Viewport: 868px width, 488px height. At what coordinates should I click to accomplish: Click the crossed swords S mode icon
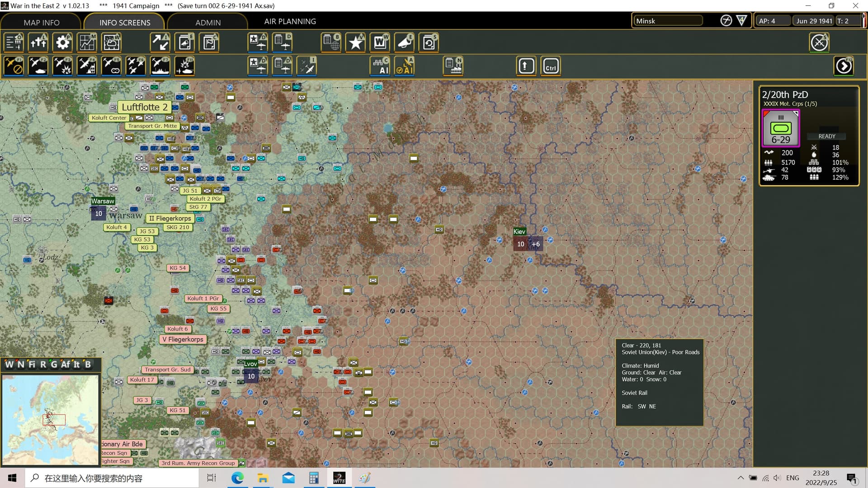point(819,42)
